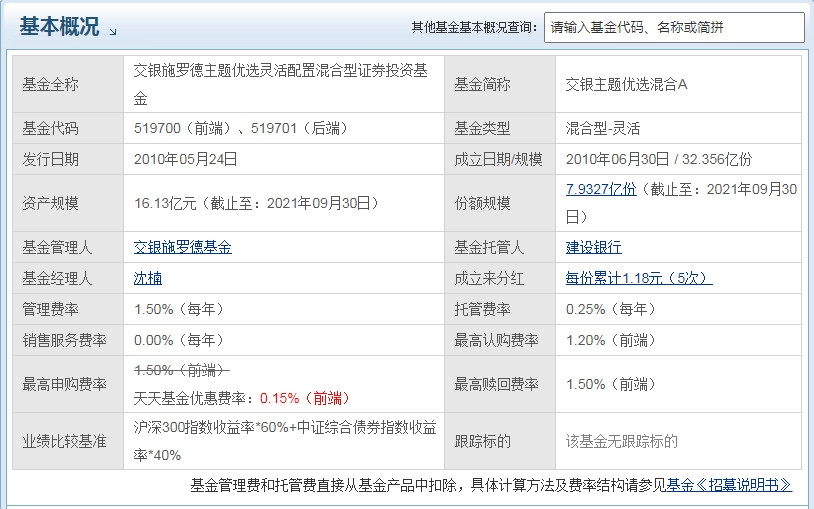
Task: Click the 基金托管人 label cell
Action: [500, 247]
